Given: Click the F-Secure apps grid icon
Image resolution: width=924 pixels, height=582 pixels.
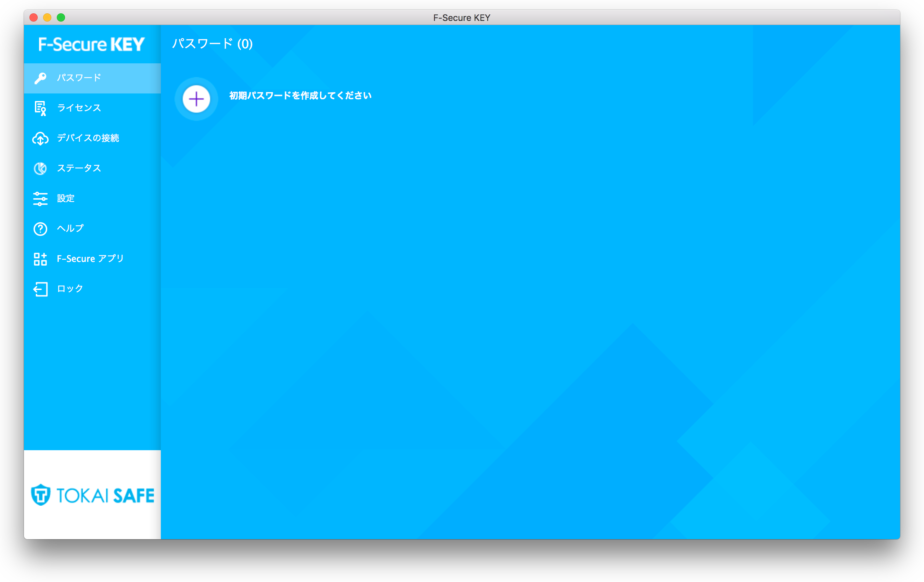Looking at the screenshot, I should point(40,259).
